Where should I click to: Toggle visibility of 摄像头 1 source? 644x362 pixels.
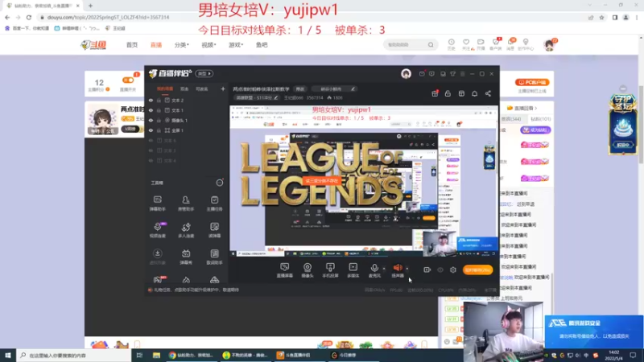pyautogui.click(x=151, y=120)
